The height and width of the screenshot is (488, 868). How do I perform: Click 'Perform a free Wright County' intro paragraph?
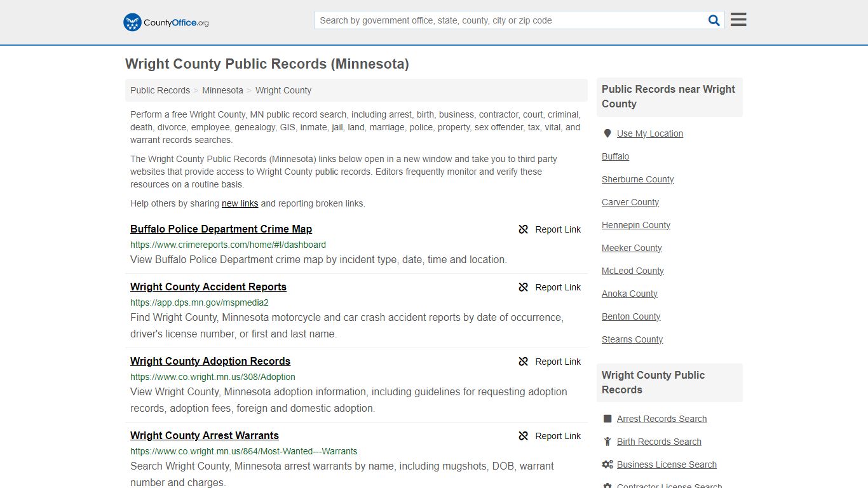tap(355, 127)
